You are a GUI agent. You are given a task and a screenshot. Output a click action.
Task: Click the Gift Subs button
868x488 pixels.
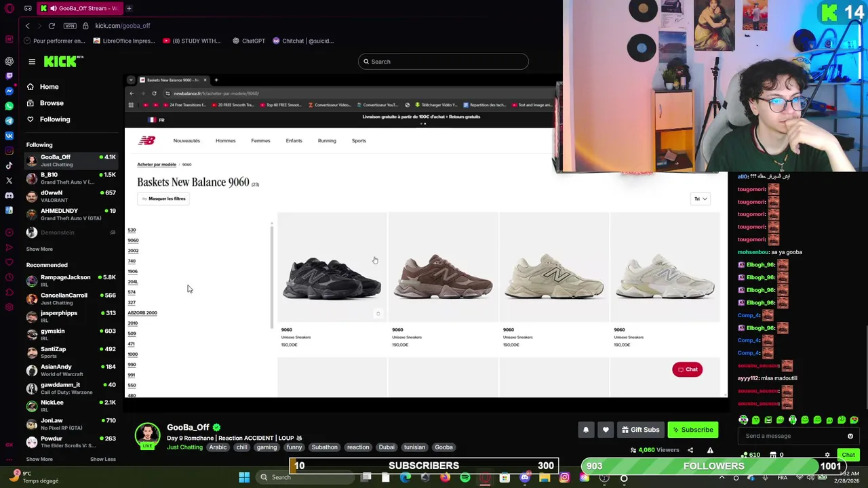[640, 430]
